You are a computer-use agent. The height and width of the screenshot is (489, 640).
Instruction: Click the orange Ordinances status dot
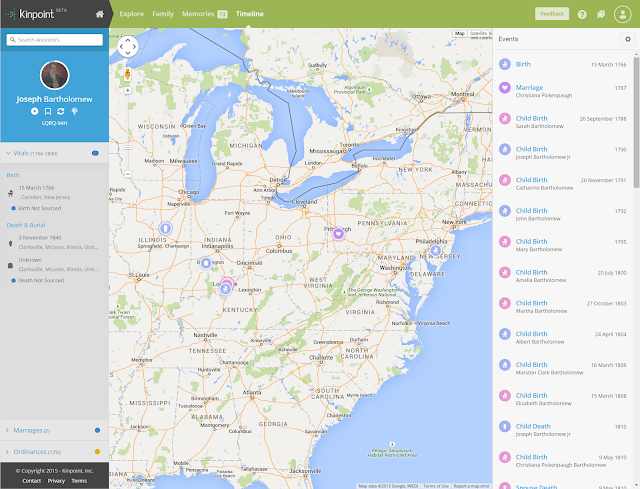pyautogui.click(x=97, y=451)
